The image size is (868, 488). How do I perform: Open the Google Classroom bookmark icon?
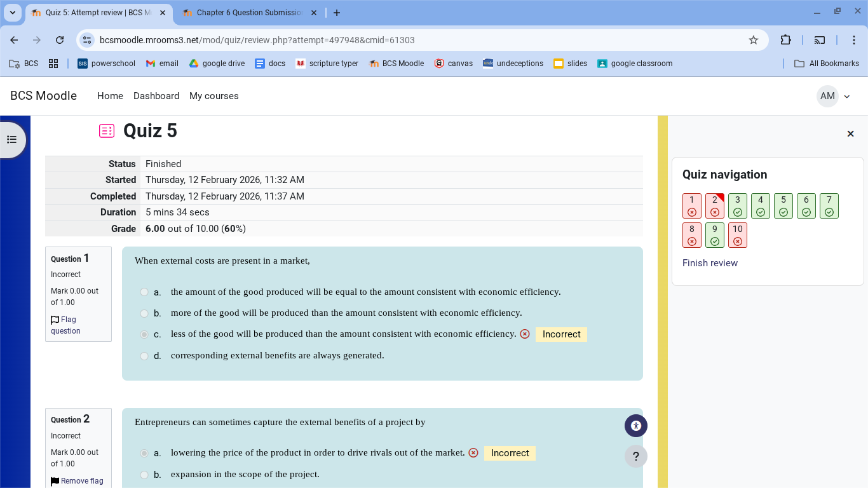[601, 63]
